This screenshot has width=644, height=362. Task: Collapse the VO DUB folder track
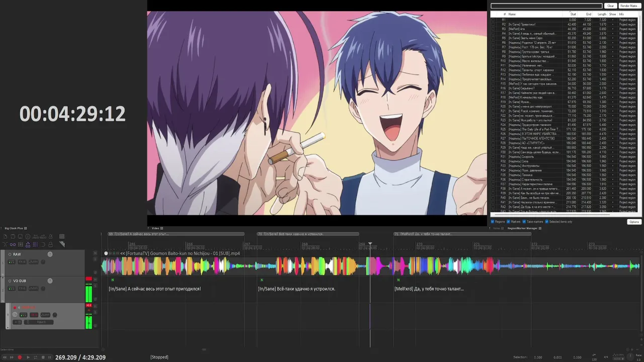click(x=3, y=277)
